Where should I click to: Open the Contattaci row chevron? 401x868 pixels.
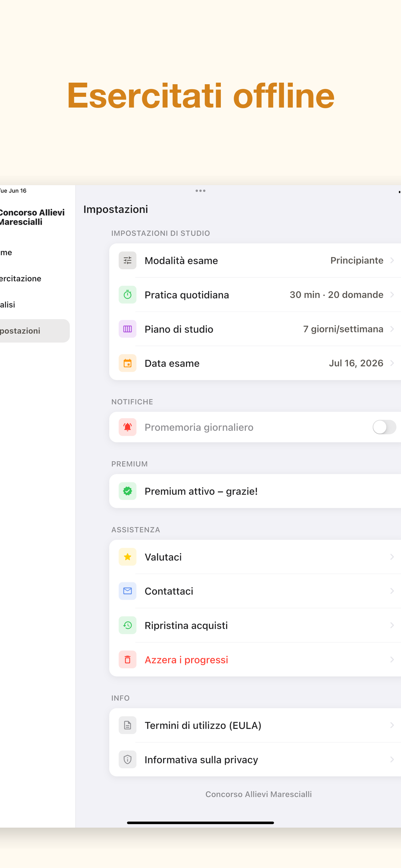pos(392,591)
